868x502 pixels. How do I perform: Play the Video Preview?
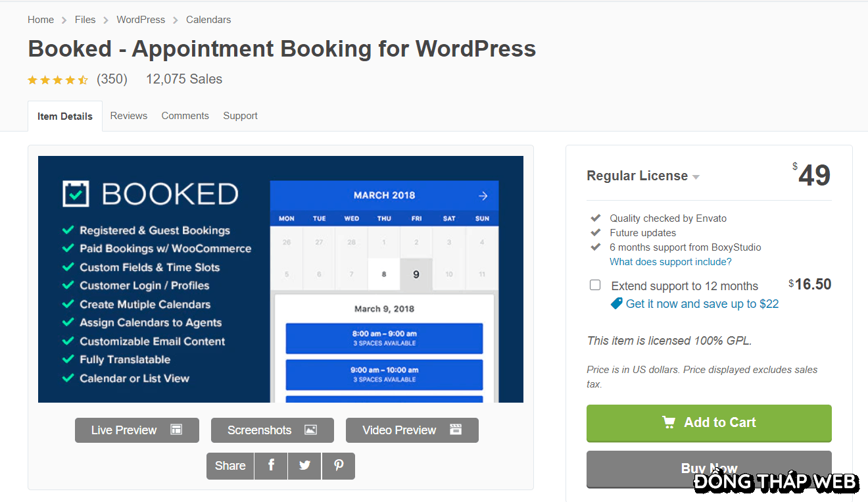(x=412, y=430)
